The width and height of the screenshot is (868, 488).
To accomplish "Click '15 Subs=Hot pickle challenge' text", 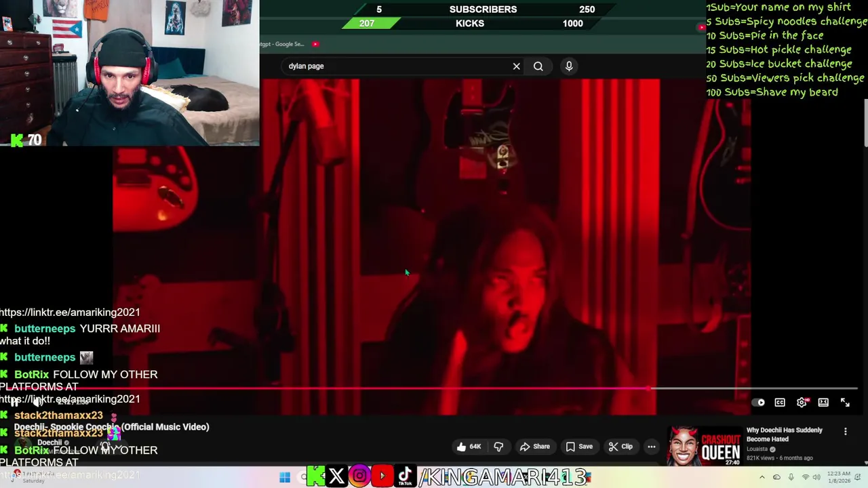I will click(778, 49).
